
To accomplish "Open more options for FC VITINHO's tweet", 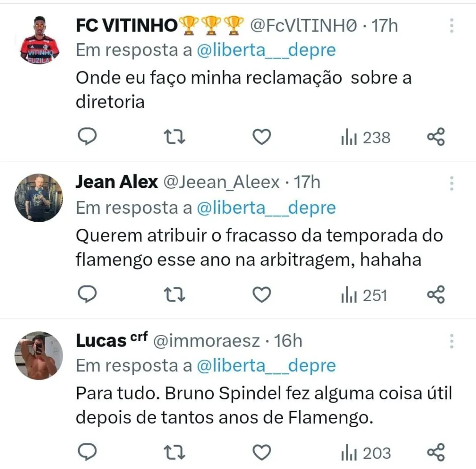I will (451, 26).
